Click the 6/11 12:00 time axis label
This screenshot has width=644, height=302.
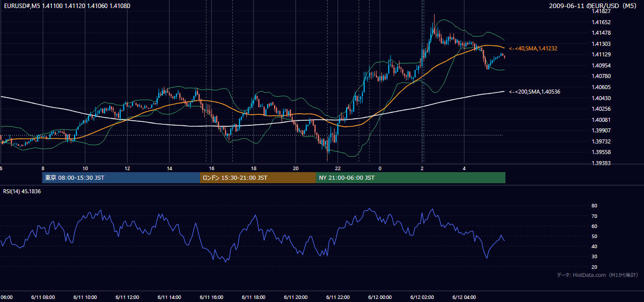pos(127,297)
